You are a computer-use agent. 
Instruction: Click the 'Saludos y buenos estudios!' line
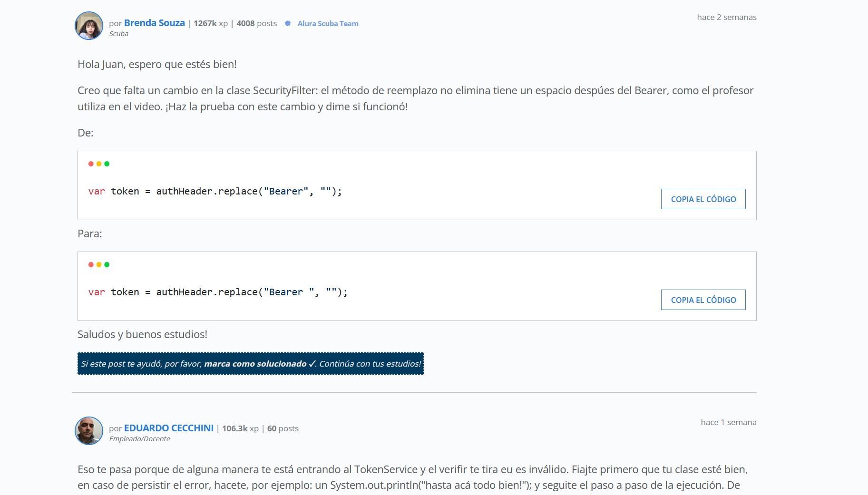pyautogui.click(x=142, y=334)
